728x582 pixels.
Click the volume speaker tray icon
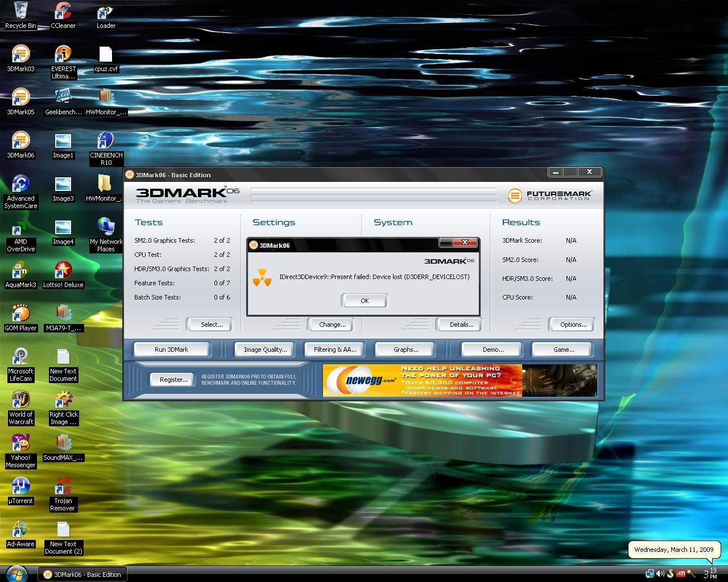660,574
